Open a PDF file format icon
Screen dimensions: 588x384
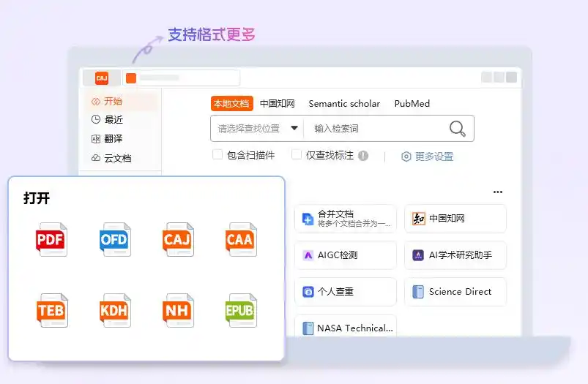coord(51,239)
